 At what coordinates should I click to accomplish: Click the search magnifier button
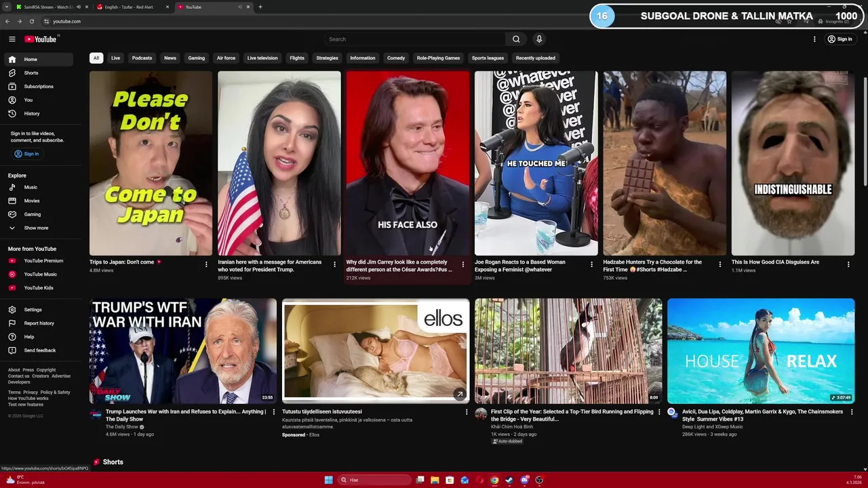[x=516, y=39]
